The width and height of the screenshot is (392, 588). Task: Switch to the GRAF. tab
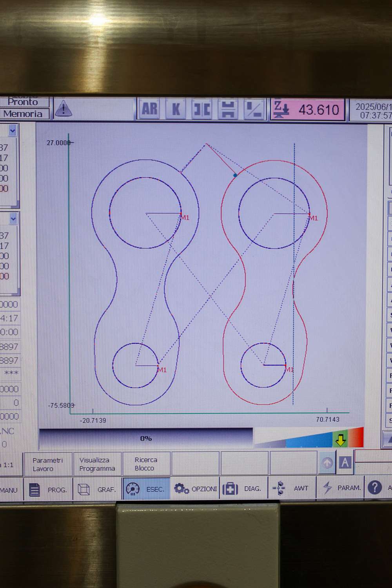pos(97,489)
